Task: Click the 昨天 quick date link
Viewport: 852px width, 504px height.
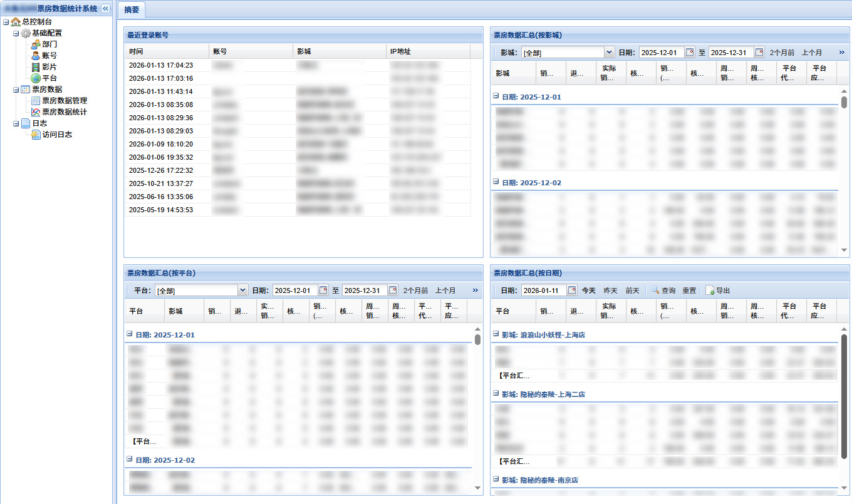Action: (610, 291)
